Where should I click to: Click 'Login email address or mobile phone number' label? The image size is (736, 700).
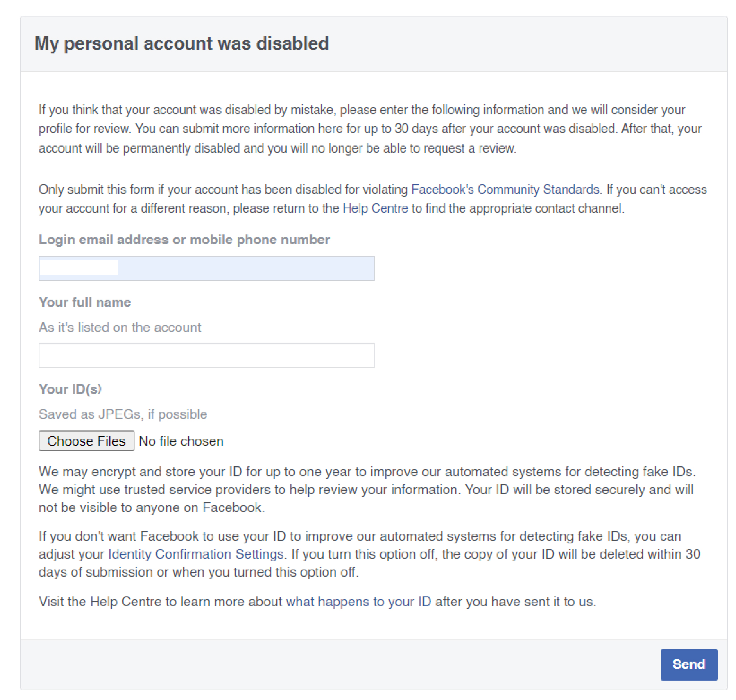coord(184,239)
